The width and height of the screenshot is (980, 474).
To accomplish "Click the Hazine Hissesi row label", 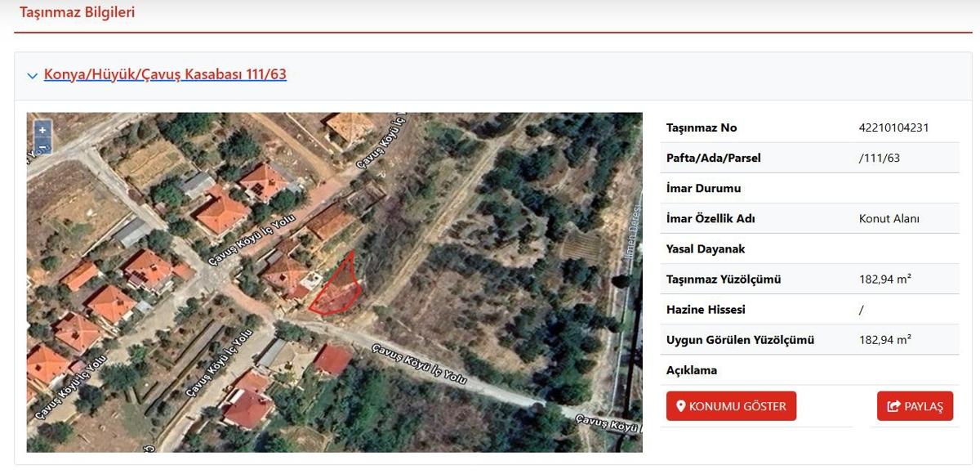I will pyautogui.click(x=706, y=310).
